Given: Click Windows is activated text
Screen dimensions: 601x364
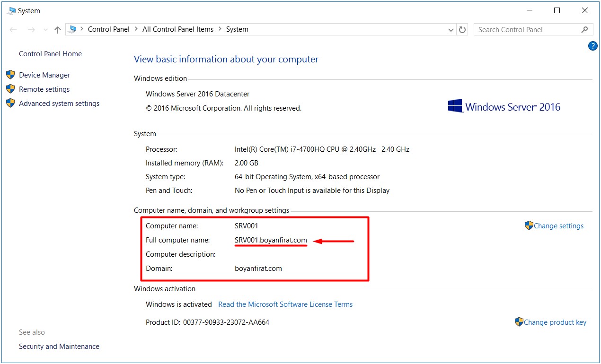Looking at the screenshot, I should pos(179,304).
